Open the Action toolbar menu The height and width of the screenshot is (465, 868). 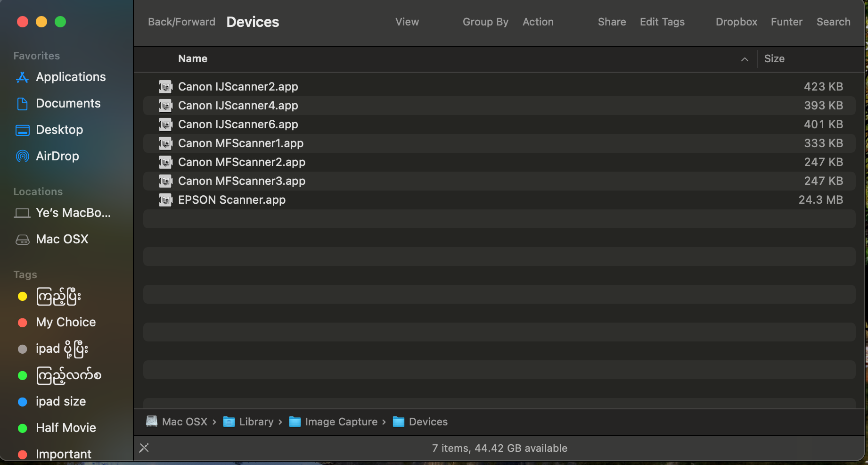[538, 22]
